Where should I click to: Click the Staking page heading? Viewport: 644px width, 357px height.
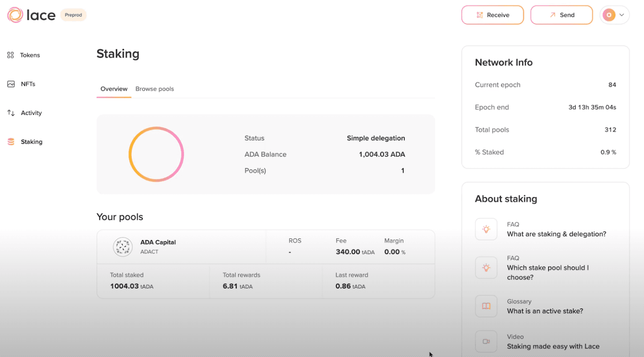118,54
